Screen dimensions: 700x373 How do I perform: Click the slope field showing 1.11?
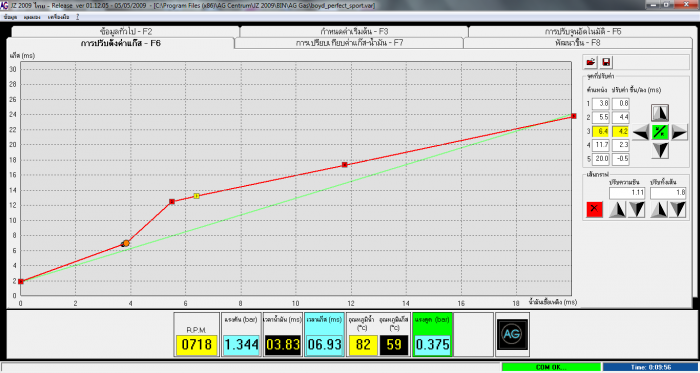coord(628,193)
